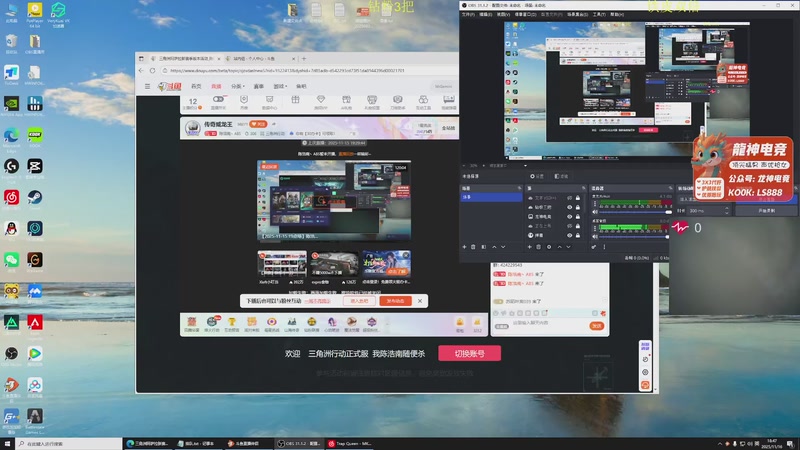Click the streamer avatar 传奇威龙王
This screenshot has height=450, width=800.
point(192,128)
